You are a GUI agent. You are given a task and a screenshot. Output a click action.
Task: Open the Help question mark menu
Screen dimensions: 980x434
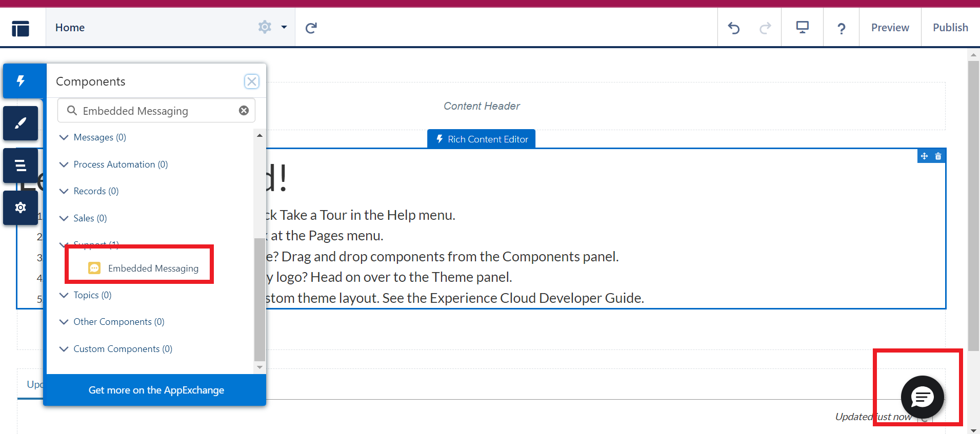(x=841, y=28)
